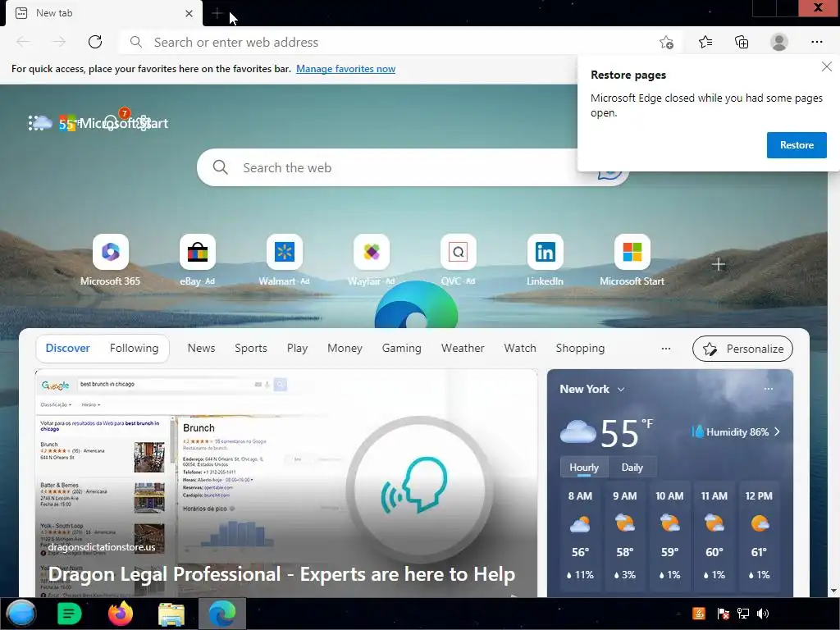Open a new tab with the plus button

click(217, 13)
